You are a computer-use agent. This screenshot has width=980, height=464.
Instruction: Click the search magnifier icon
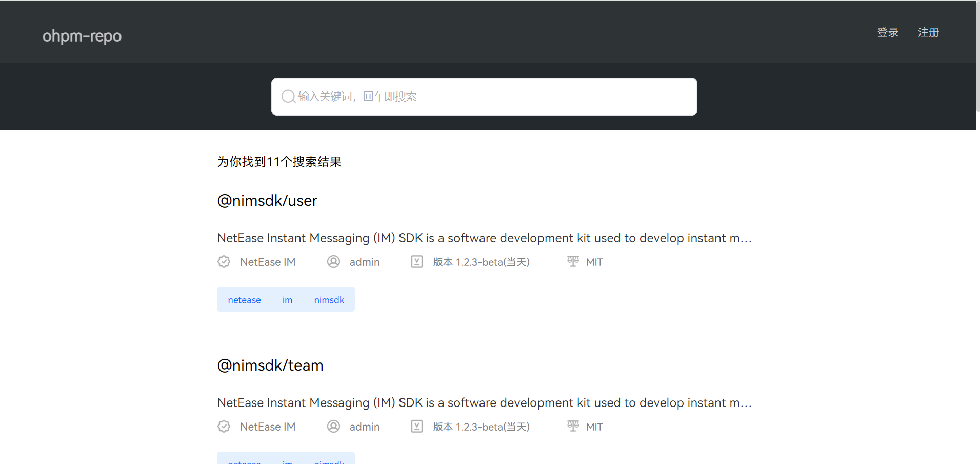pos(288,96)
